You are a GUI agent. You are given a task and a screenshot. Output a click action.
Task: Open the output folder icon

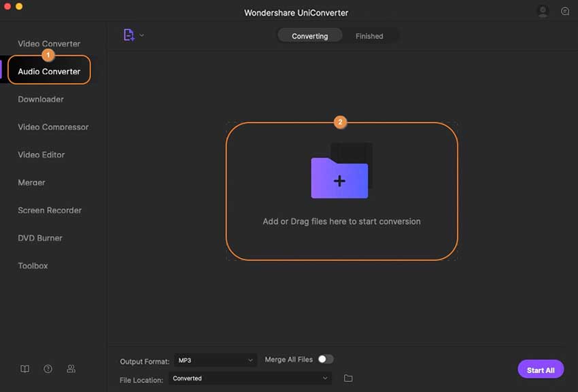[348, 378]
